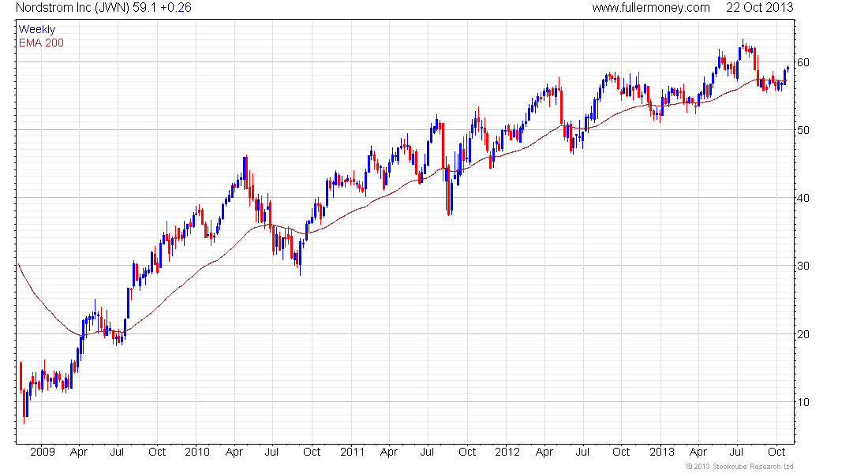Image resolution: width=868 pixels, height=473 pixels.
Task: Click the 10 price axis label
Action: (803, 402)
